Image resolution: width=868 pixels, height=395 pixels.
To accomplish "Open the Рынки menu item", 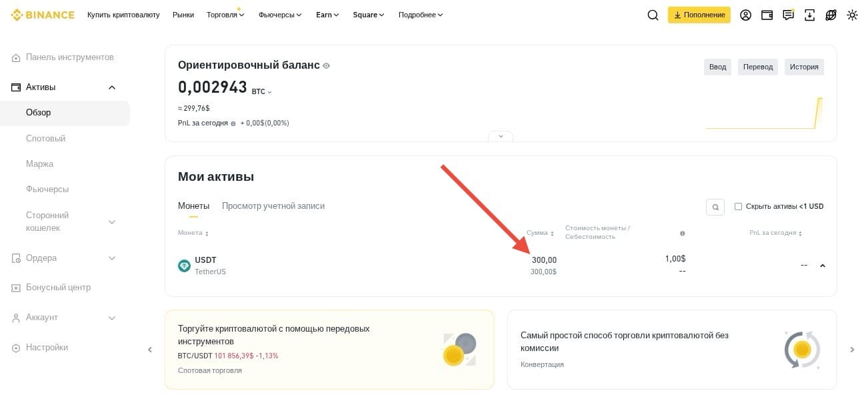I will (183, 15).
